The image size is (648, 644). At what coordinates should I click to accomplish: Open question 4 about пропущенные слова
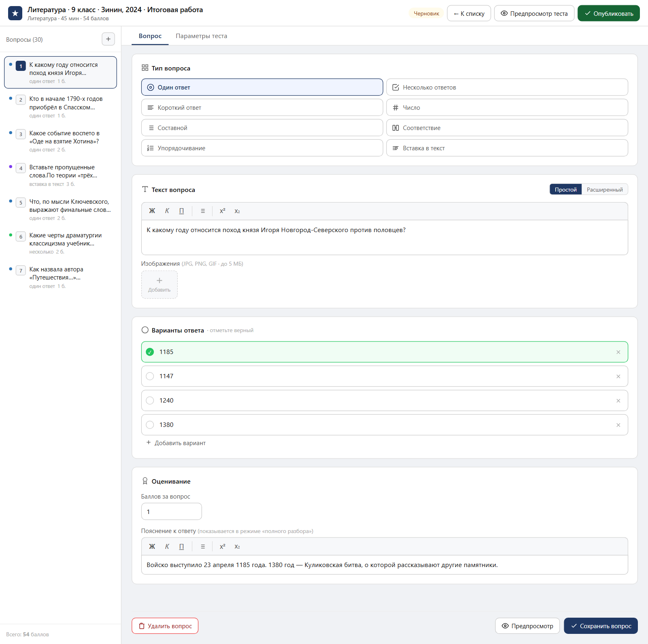point(61,175)
